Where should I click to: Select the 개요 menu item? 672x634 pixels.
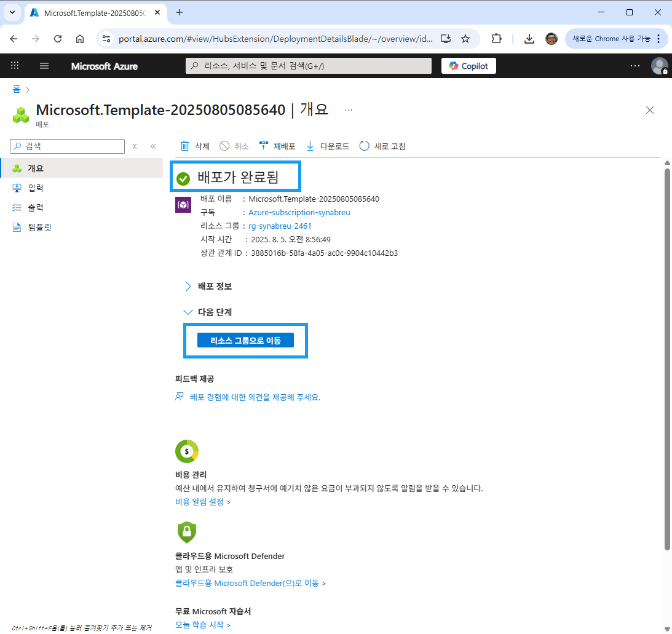[81, 168]
